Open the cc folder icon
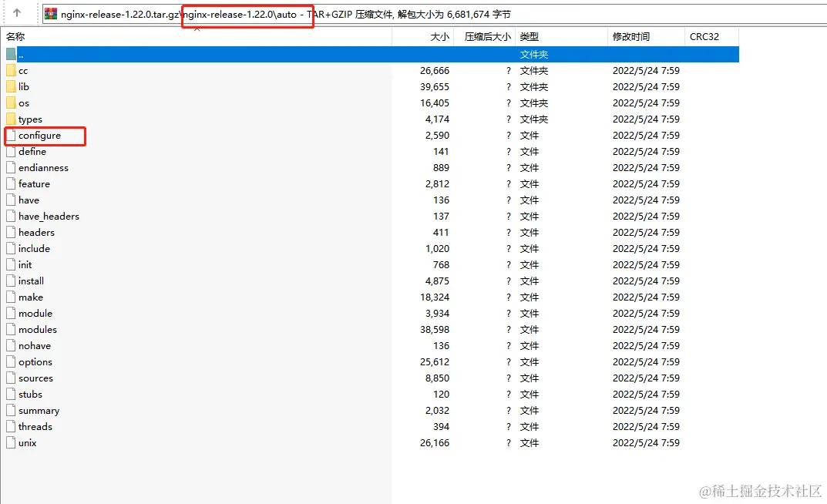The height and width of the screenshot is (504, 827). [x=11, y=71]
